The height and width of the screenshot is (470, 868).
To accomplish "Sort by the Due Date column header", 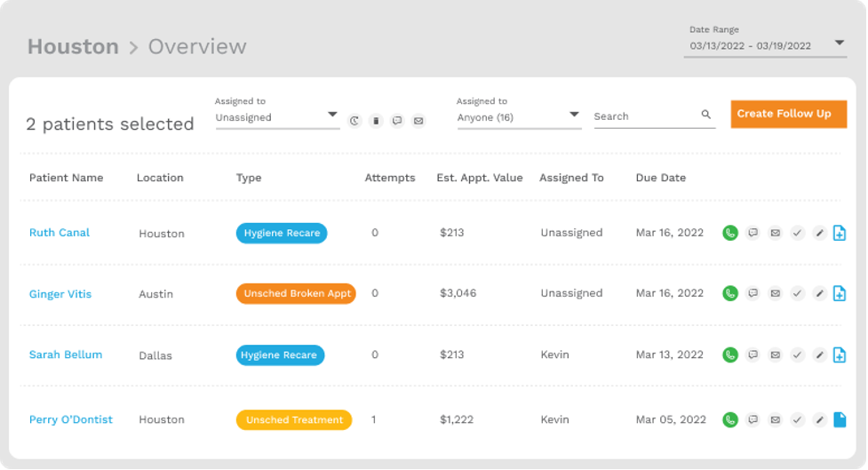I will 660,178.
